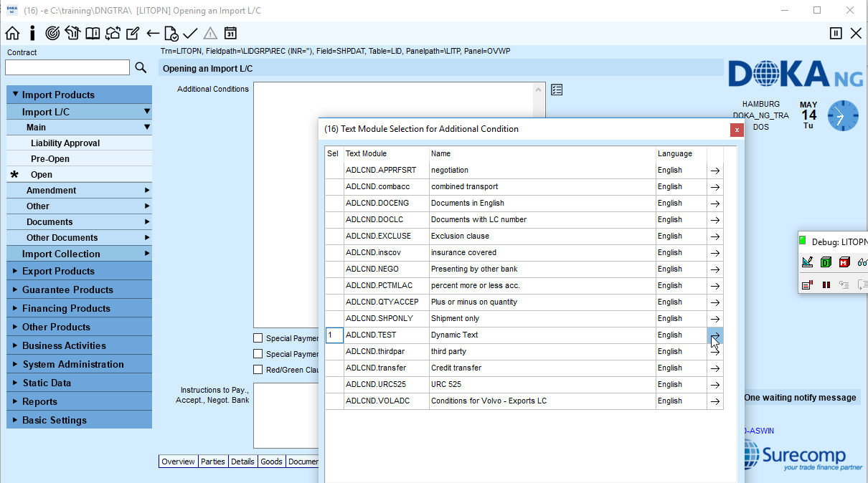Switch to the Overview tab
This screenshot has height=483, width=868.
(178, 462)
